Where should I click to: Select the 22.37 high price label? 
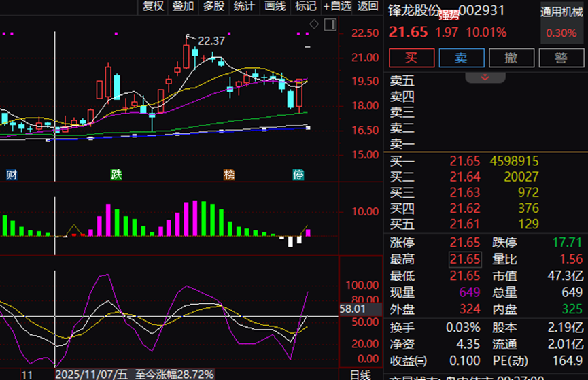(x=211, y=41)
